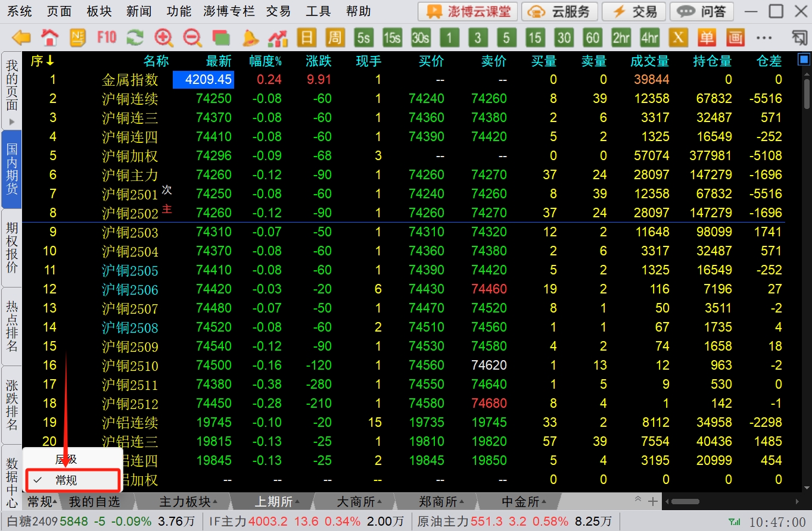The width and height of the screenshot is (812, 531).
Task: Switch to the 期权报价 side tab
Action: [x=12, y=248]
